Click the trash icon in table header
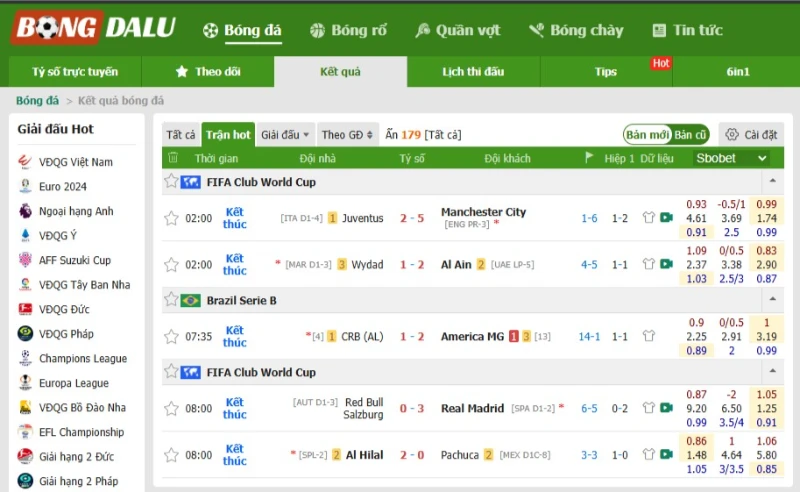 pyautogui.click(x=173, y=158)
